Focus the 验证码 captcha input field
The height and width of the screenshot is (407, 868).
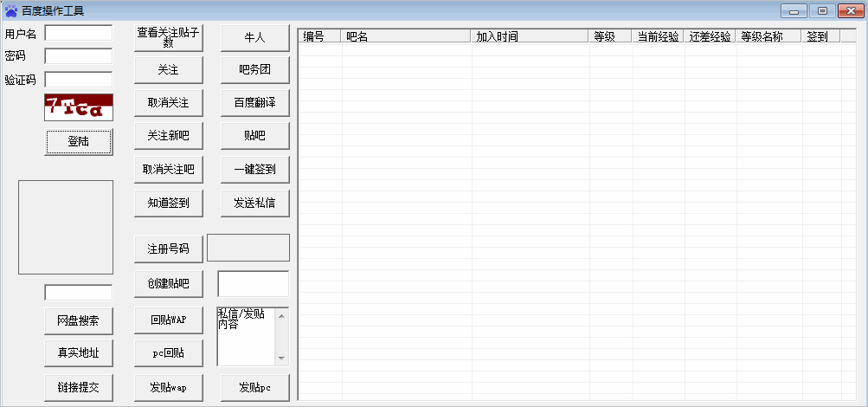(x=79, y=80)
